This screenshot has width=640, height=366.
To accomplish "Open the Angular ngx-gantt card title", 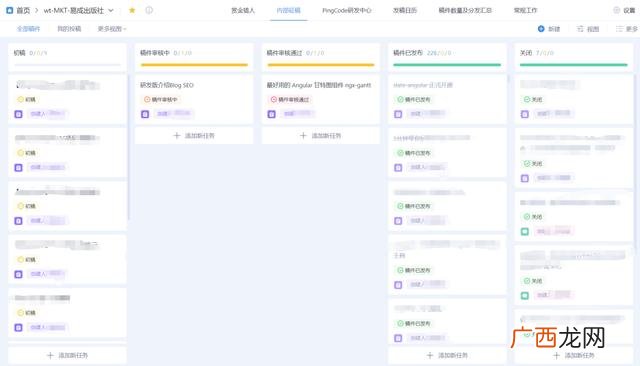I will click(319, 85).
